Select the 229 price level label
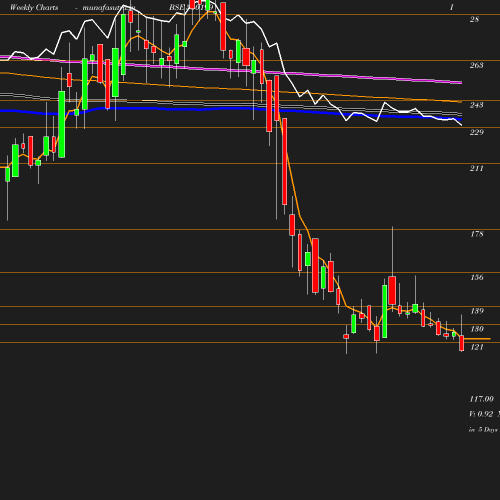Viewport: 500px width, 500px height. 476,132
